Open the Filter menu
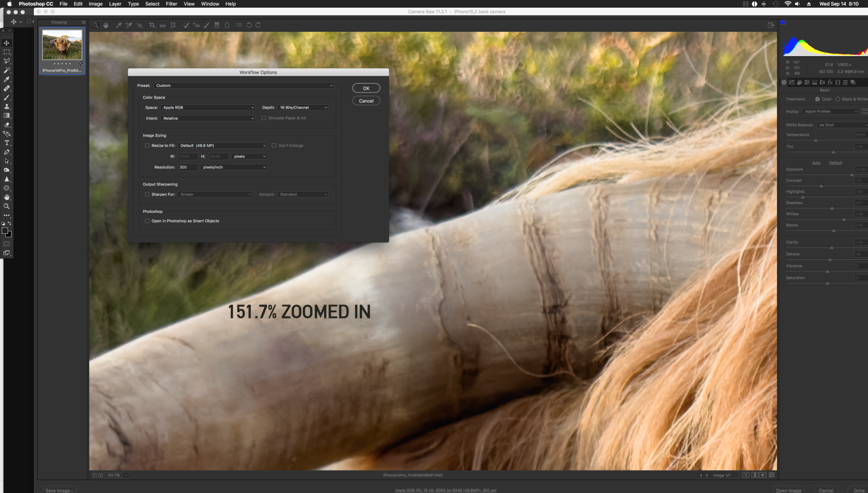The image size is (868, 493). click(171, 4)
